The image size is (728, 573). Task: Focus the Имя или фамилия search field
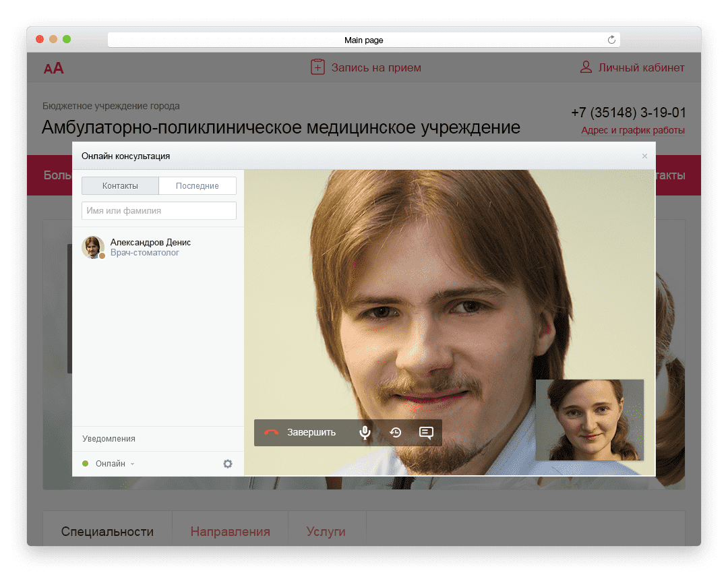pyautogui.click(x=159, y=210)
